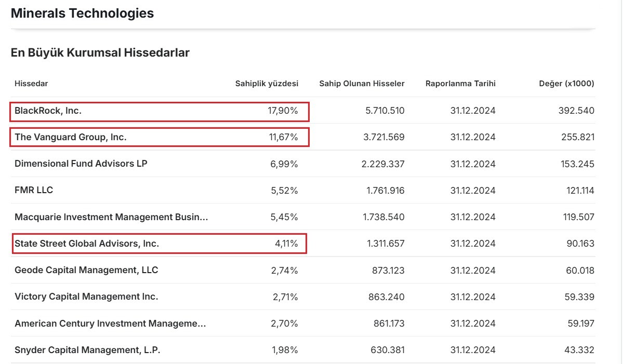Screen dimensions: 623x364
Task: Open The Vanguard Group, Inc. entry
Action: pyautogui.click(x=71, y=137)
